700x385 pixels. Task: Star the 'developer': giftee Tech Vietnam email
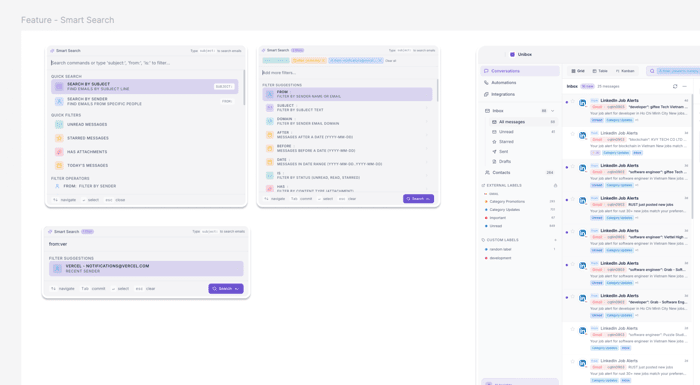tap(573, 101)
